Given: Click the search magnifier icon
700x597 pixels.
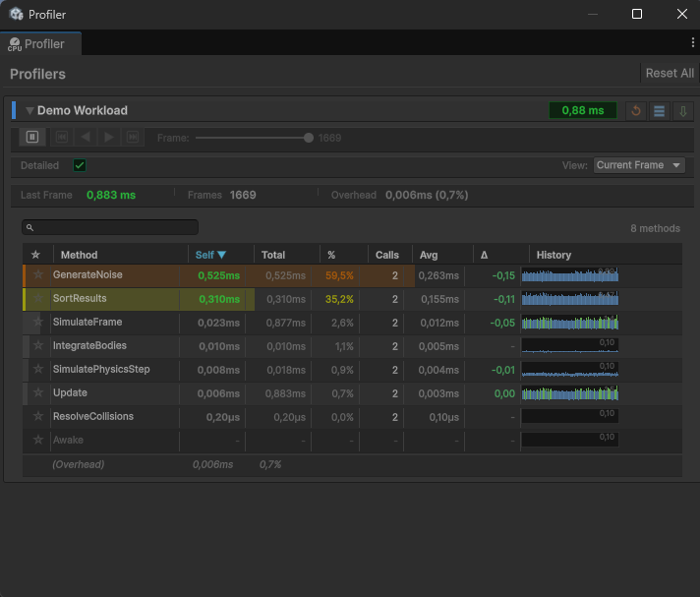Looking at the screenshot, I should [29, 228].
